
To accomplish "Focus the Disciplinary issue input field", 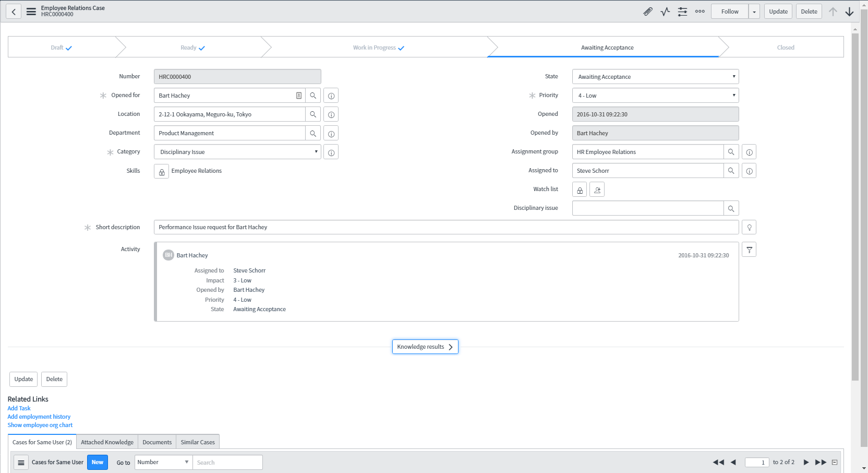I will [648, 208].
